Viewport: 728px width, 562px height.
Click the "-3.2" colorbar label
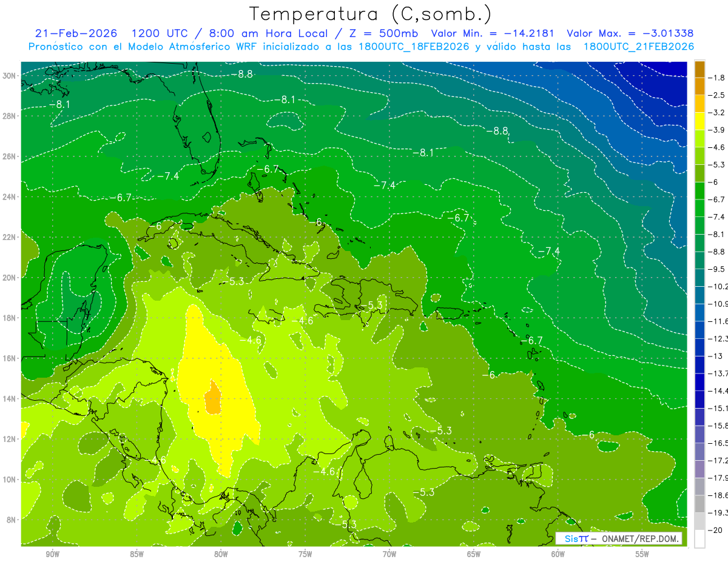coord(716,112)
